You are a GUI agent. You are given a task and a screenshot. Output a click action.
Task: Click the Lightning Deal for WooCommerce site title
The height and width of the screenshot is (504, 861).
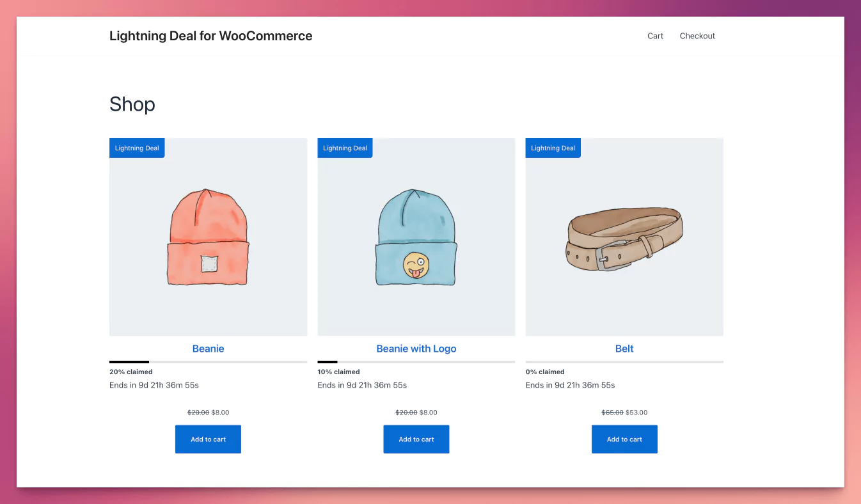[x=210, y=36]
